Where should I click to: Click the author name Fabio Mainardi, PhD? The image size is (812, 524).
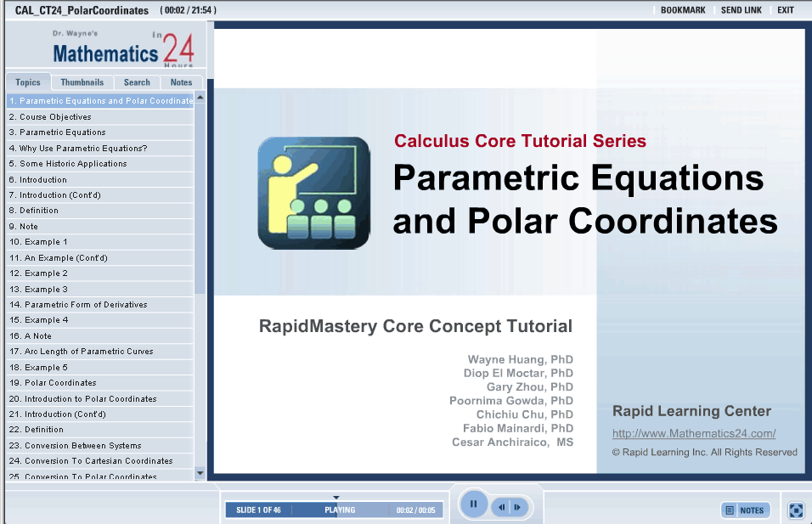(518, 428)
